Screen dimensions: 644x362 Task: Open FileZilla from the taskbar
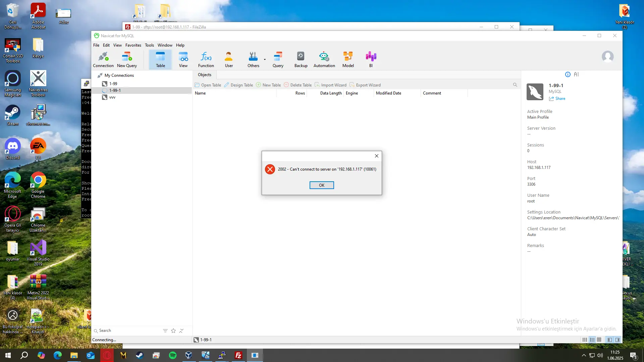(238, 355)
